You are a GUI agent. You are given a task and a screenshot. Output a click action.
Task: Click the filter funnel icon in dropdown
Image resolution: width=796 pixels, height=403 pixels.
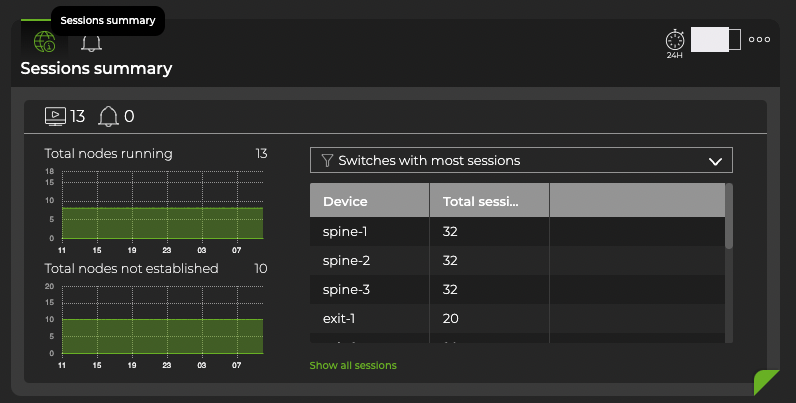click(x=327, y=160)
